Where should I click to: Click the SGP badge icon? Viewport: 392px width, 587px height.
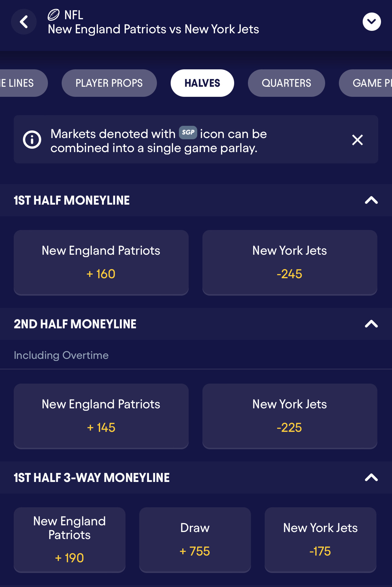pyautogui.click(x=188, y=133)
